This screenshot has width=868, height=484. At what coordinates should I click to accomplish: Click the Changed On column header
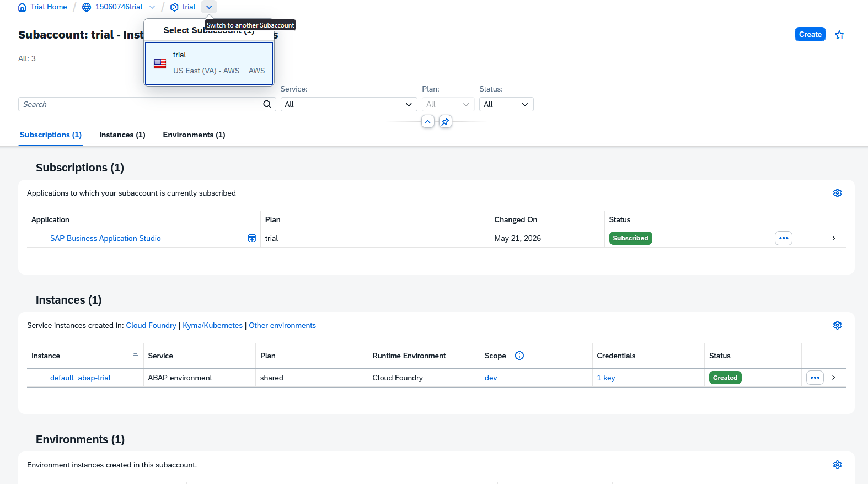(x=516, y=219)
